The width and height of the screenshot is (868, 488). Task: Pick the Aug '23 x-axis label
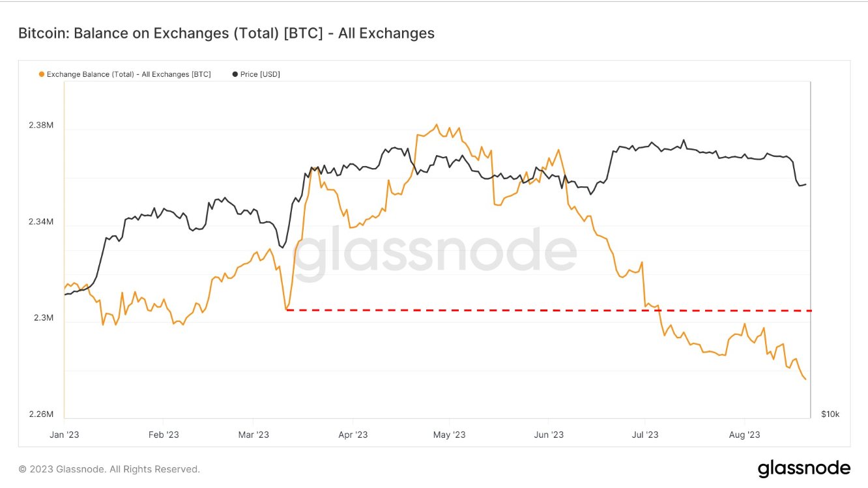pos(744,435)
